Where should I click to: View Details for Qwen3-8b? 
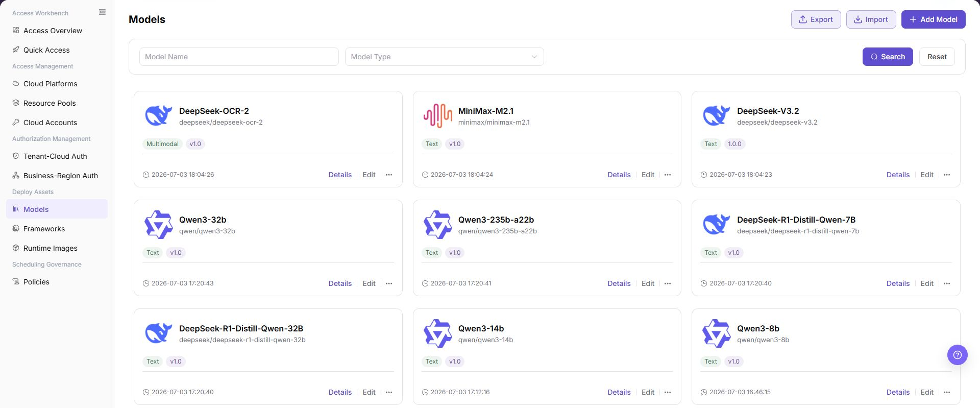click(x=898, y=392)
